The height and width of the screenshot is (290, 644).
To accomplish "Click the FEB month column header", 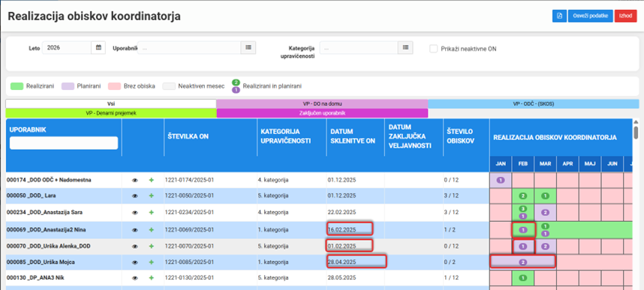I will tap(523, 163).
